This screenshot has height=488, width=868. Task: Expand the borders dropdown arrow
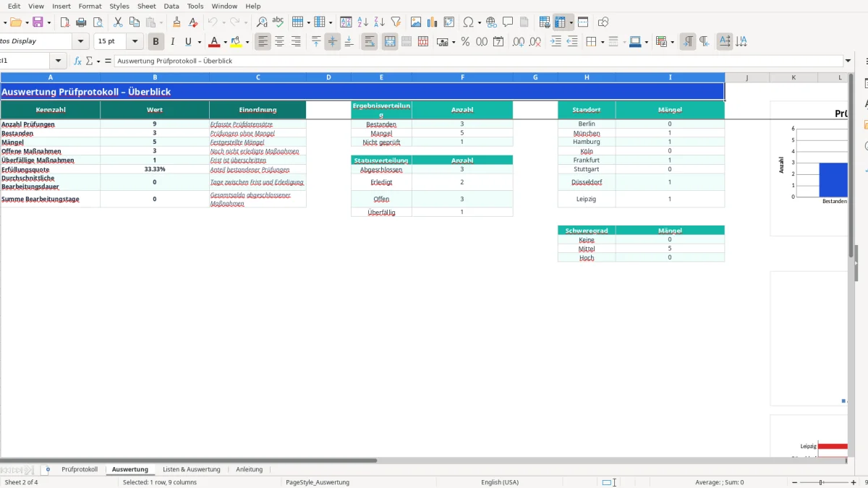point(603,42)
